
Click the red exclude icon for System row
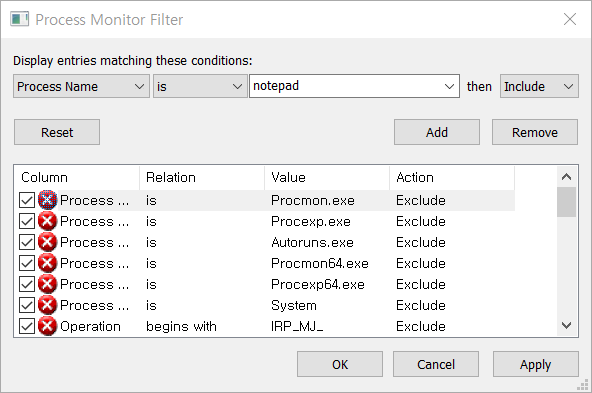pos(48,305)
